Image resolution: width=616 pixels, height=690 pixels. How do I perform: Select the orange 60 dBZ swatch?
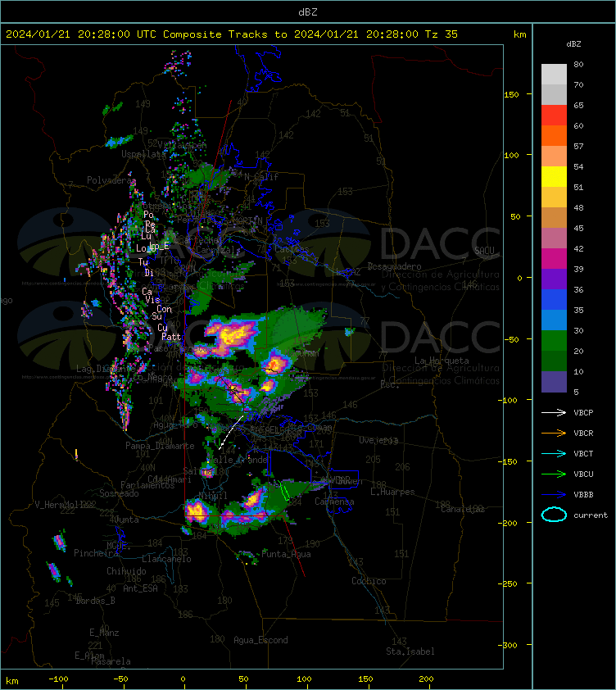[554, 135]
